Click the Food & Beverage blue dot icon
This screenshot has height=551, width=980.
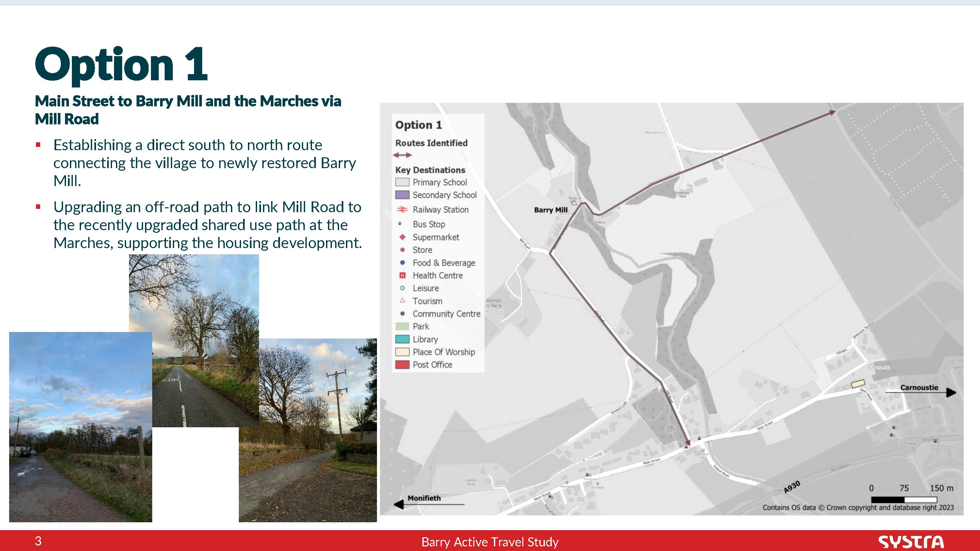coord(402,263)
